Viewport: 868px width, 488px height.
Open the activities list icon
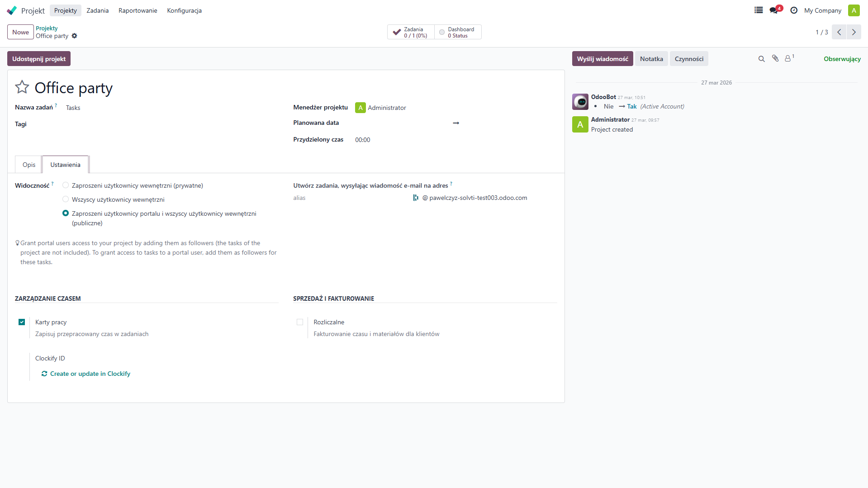coord(759,10)
